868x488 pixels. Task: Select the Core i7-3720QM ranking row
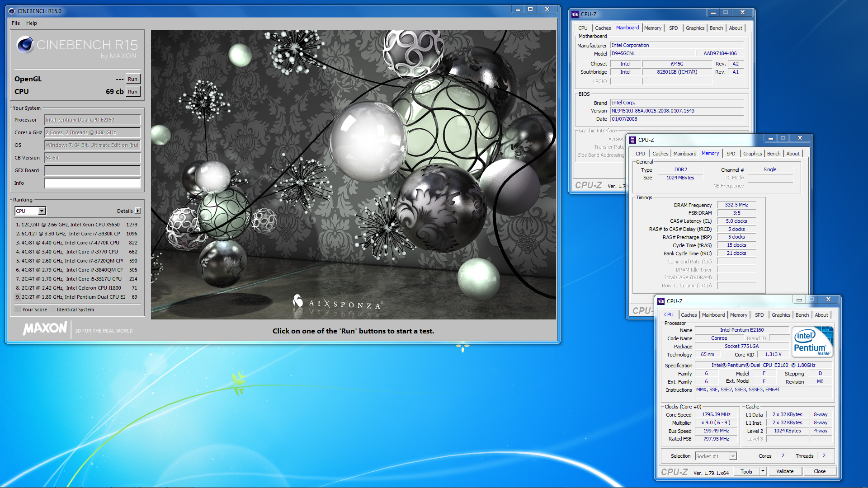click(77, 261)
